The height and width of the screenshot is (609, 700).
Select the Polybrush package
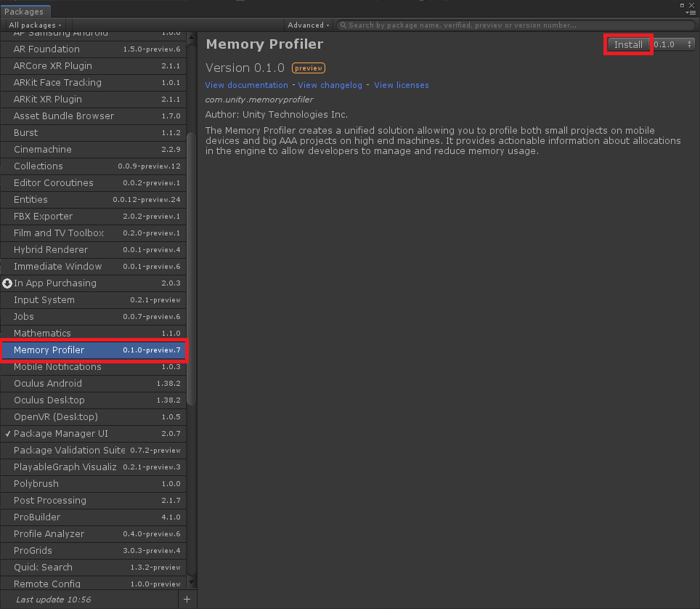click(x=93, y=484)
